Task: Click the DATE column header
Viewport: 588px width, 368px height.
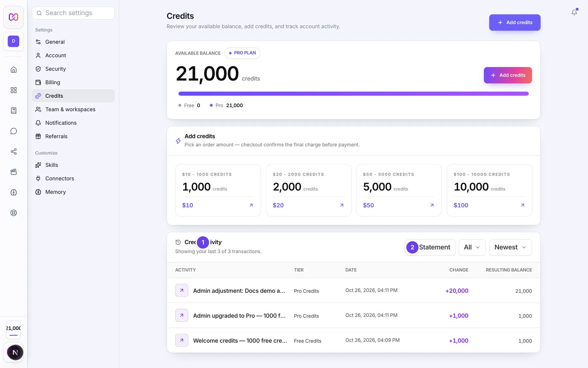Action: (351, 270)
